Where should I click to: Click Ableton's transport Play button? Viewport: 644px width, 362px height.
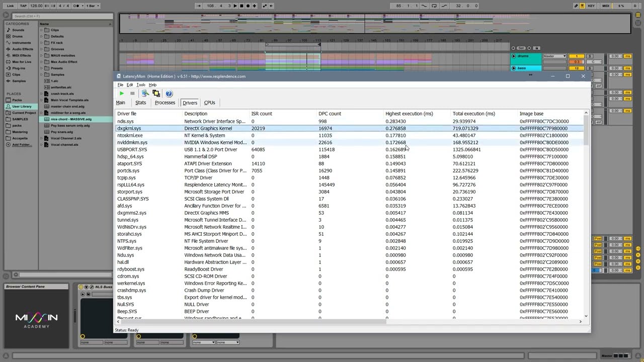pyautogui.click(x=235, y=6)
